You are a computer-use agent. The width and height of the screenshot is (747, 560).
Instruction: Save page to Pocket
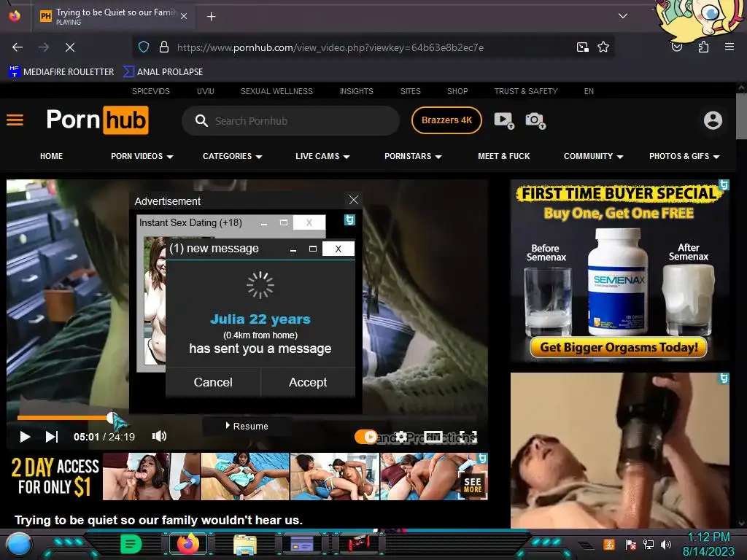[676, 47]
